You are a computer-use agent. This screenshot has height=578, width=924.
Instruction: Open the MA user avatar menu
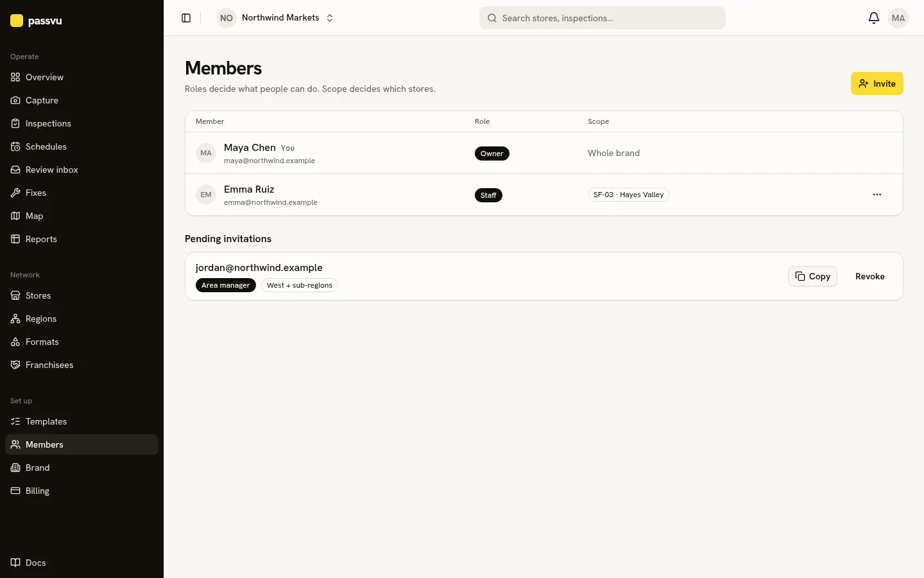pos(898,18)
